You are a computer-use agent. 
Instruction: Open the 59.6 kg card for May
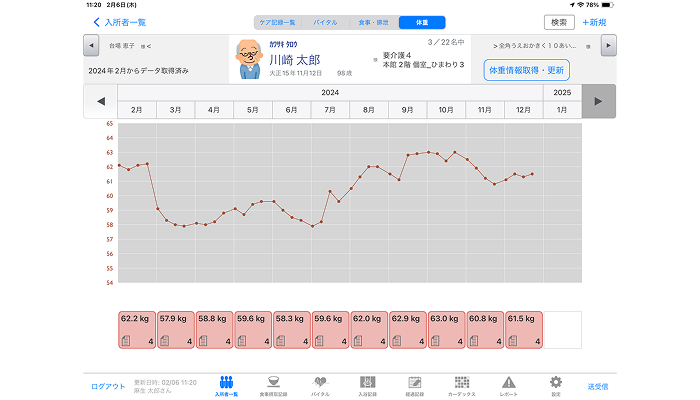[x=253, y=330]
